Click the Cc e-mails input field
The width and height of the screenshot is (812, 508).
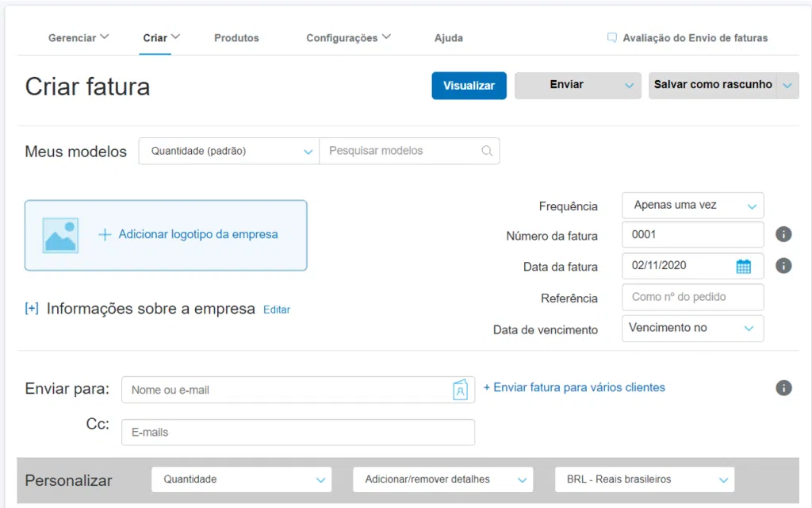(297, 432)
